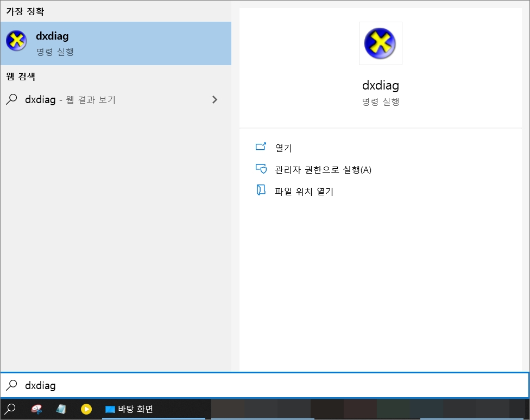The image size is (530, 420).
Task: Select 관리자 권한으로 실행(A)
Action: 323,170
